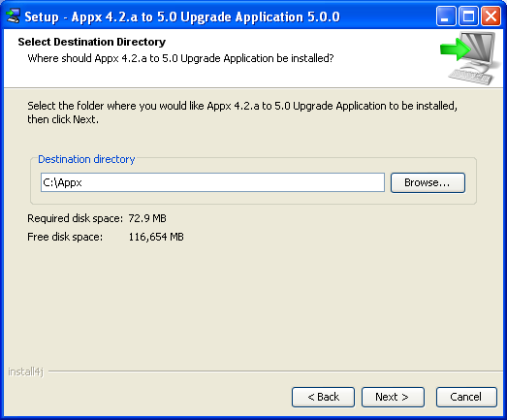
Task: Return to previous step with Back
Action: click(323, 397)
